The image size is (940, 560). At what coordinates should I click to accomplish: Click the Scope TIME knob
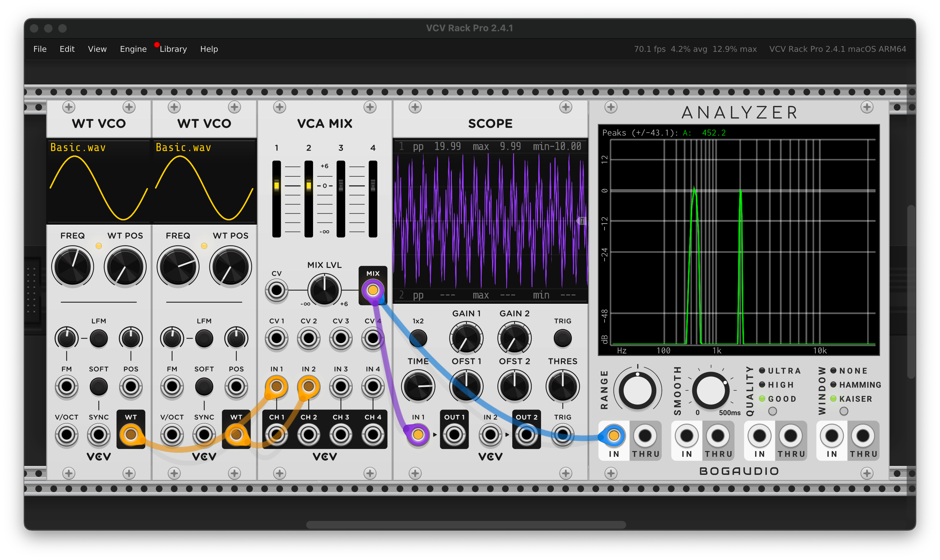tap(418, 386)
